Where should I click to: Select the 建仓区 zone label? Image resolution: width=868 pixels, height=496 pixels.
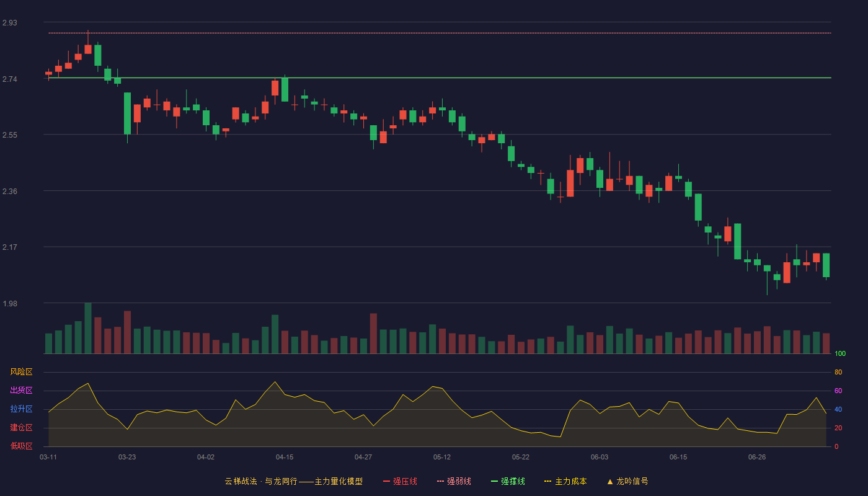coord(21,428)
